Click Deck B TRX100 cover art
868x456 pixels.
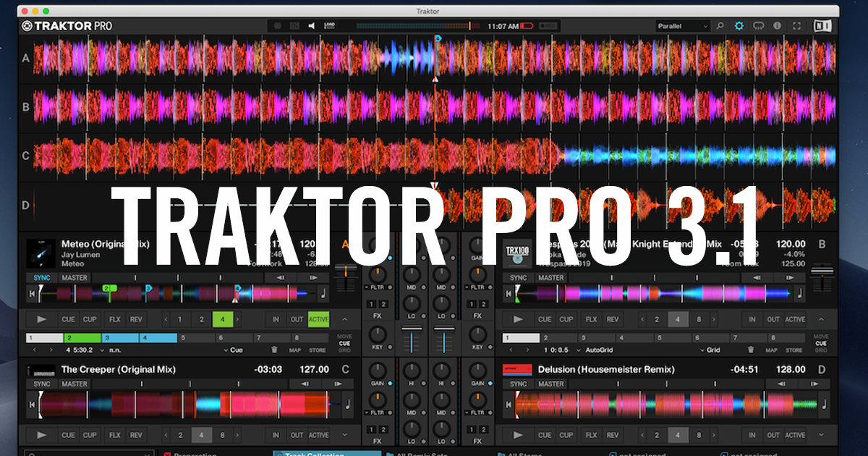click(518, 253)
